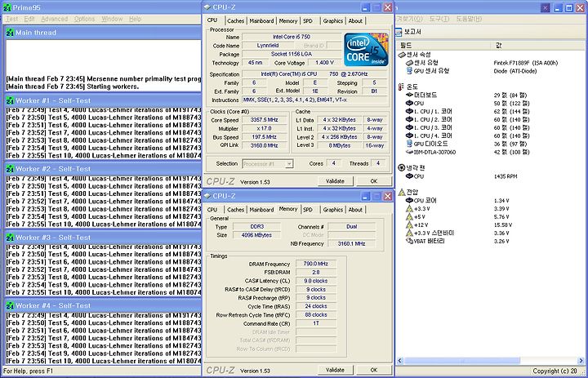Viewport: 588px width, 378px height.
Task: Select the 1. CPU / 2. 코어 row icon
Action: click(409, 120)
